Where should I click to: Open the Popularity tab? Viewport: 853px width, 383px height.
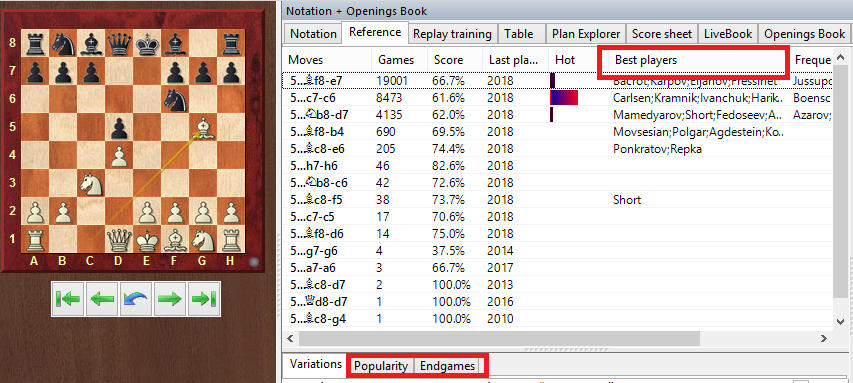click(x=381, y=366)
